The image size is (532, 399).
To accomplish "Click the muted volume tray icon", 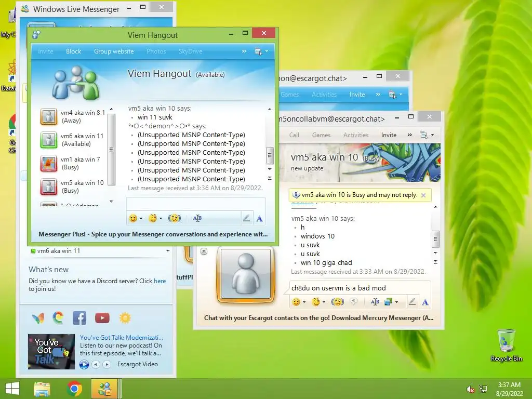I will point(470,389).
